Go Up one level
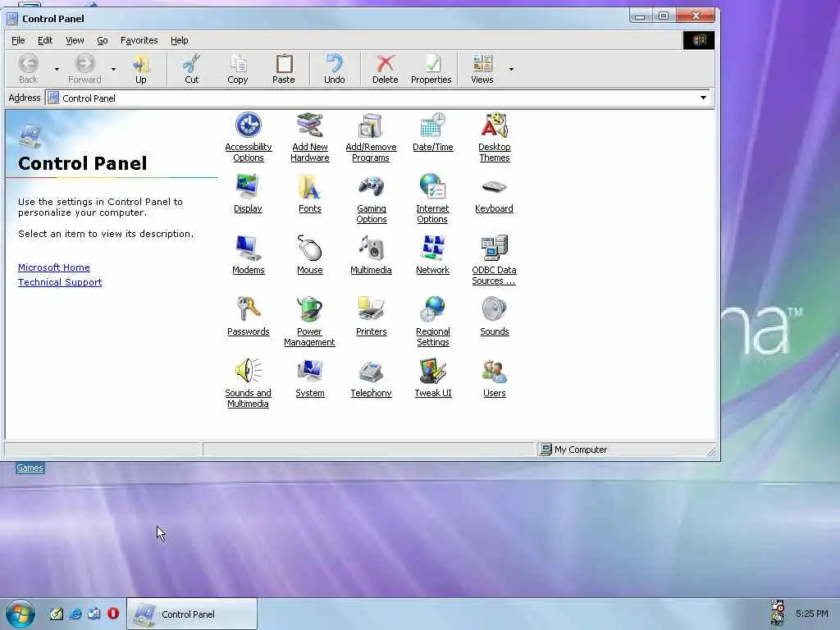The image size is (840, 630). [x=141, y=69]
